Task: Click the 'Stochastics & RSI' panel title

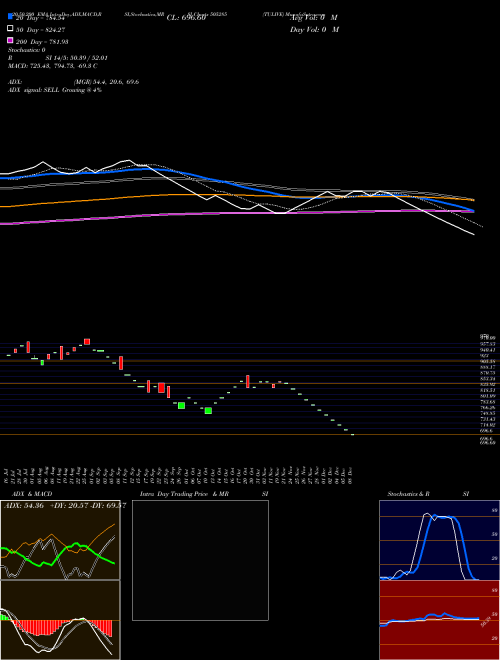Action: coord(428,494)
